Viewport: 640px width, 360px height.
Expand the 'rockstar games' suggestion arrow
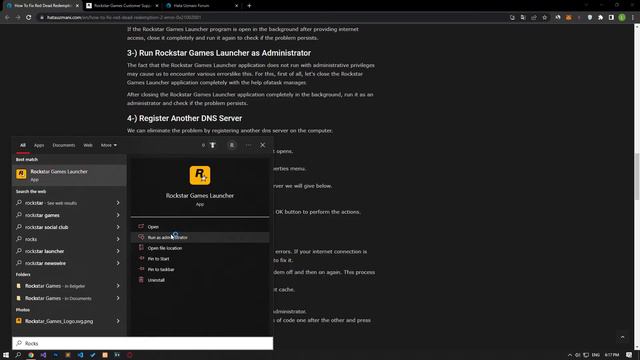[118, 215]
